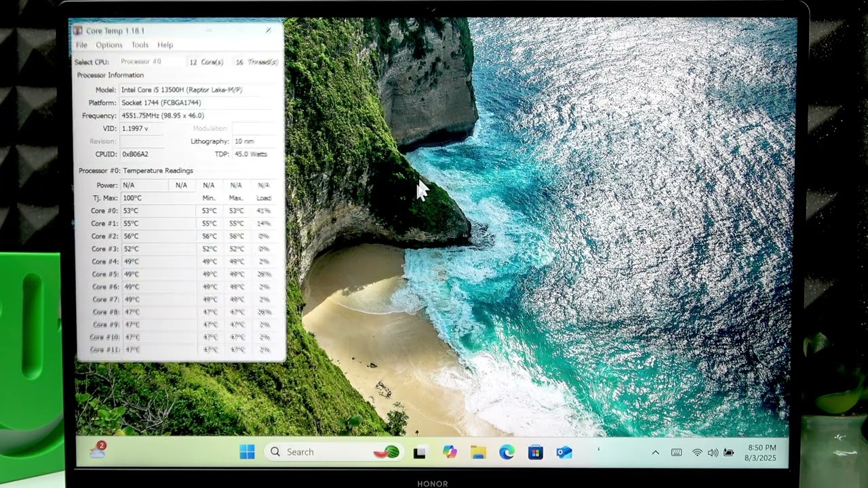Click the Core #4 row label
868x488 pixels.
click(x=105, y=261)
